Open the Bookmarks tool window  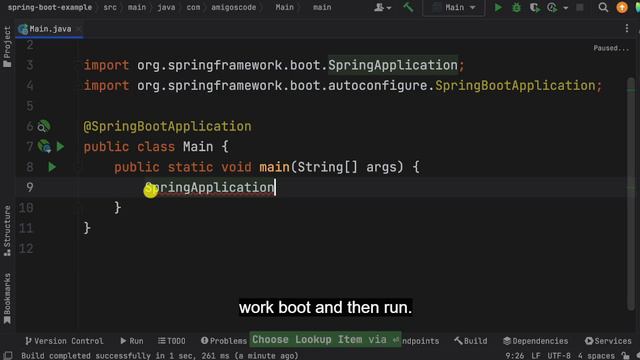[7, 299]
